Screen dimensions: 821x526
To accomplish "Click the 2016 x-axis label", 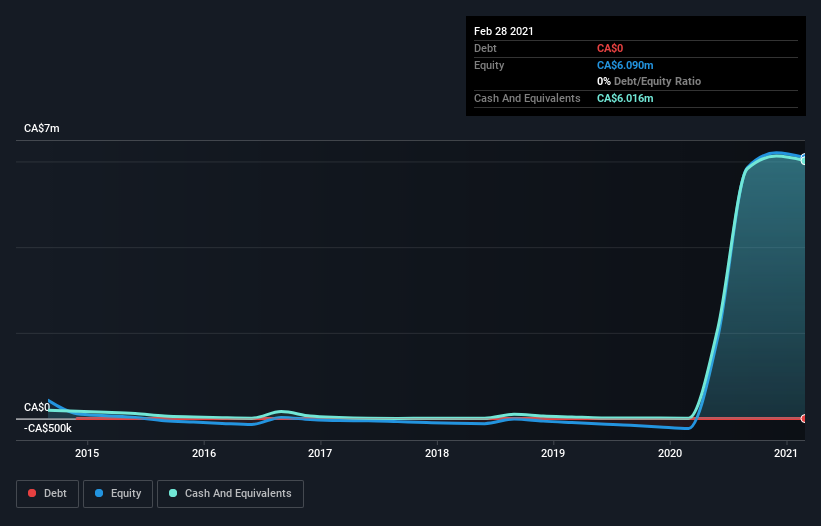I will click(204, 453).
